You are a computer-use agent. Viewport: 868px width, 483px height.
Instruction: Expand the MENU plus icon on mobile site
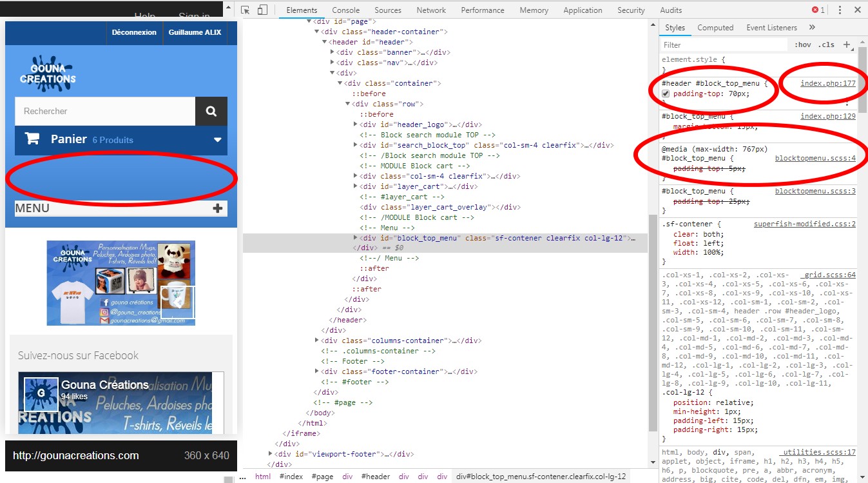218,208
